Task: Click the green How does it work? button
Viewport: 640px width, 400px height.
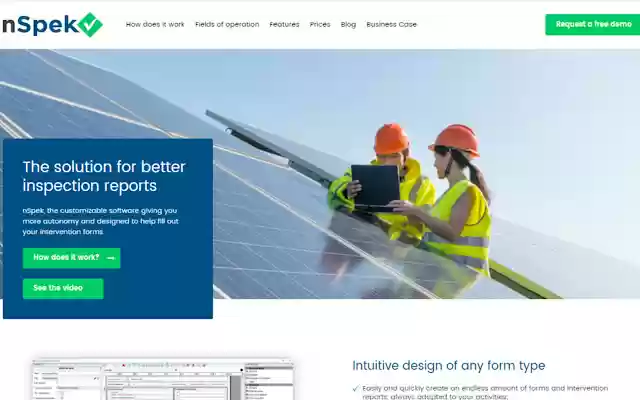Action: (71, 258)
